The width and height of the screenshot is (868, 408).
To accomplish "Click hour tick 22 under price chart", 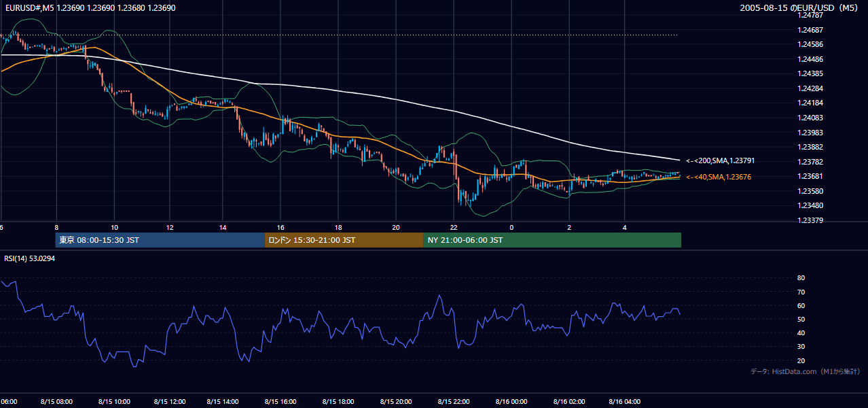I will pos(454,228).
